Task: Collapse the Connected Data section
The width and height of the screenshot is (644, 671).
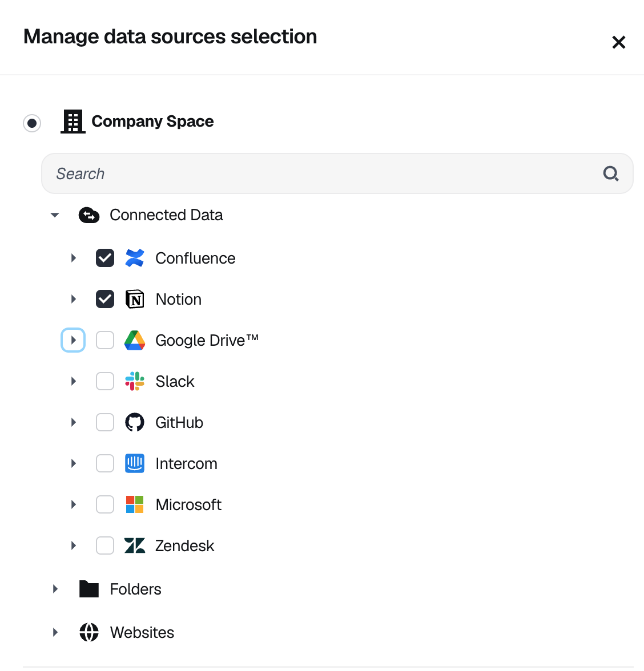Action: 55,215
